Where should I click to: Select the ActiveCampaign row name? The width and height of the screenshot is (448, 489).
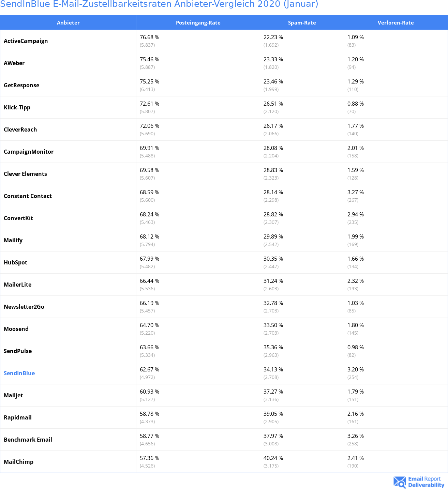(x=26, y=41)
